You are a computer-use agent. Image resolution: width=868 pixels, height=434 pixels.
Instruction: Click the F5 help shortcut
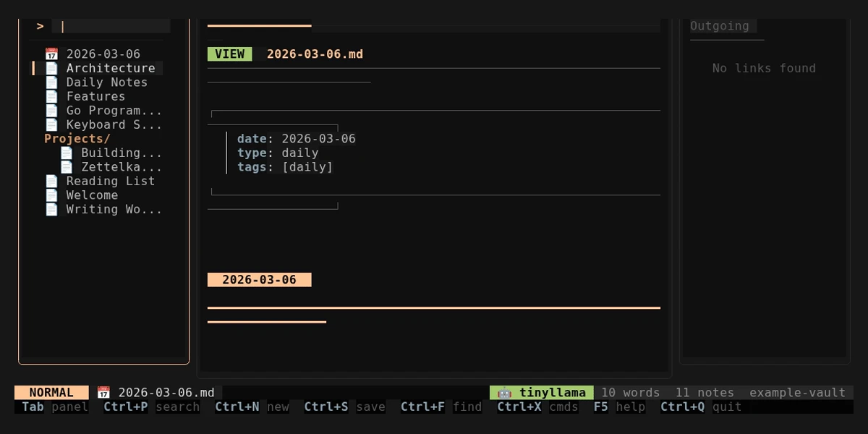click(619, 407)
